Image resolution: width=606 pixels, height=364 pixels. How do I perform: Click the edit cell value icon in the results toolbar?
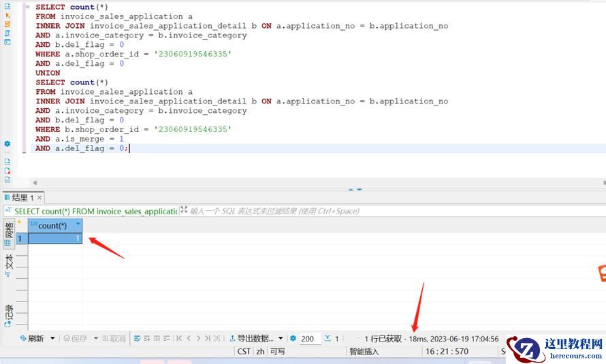pos(137,339)
